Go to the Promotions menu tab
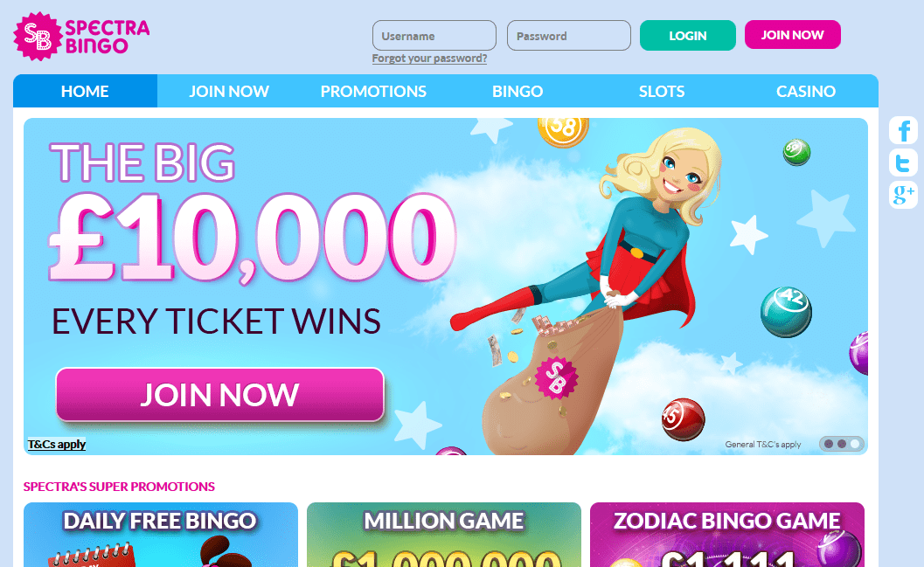The width and height of the screenshot is (924, 567). [373, 91]
